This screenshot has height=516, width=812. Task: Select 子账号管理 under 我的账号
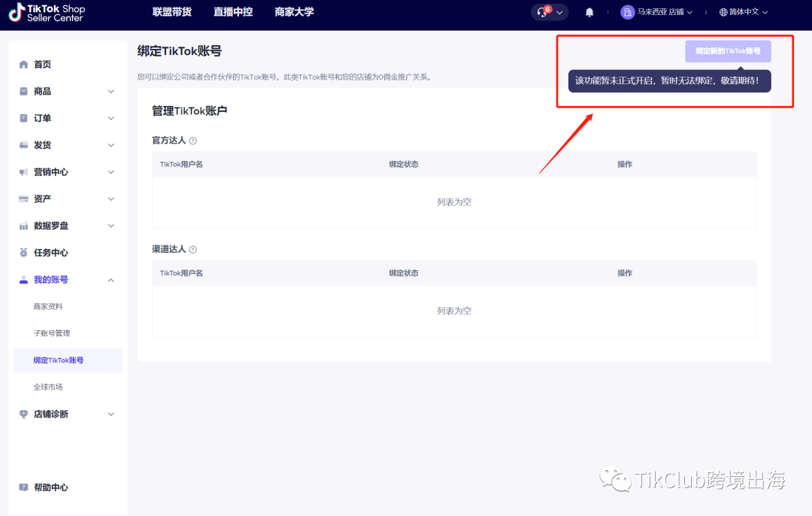point(50,333)
